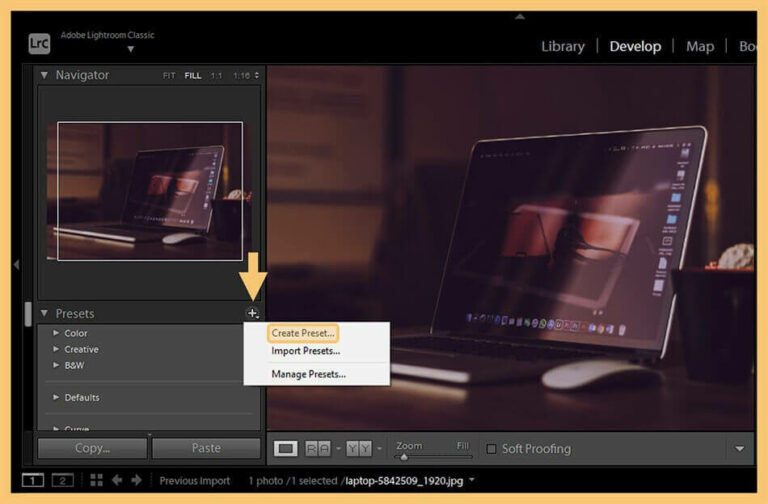
Task: Choose Import Presets from the menu
Action: (305, 351)
